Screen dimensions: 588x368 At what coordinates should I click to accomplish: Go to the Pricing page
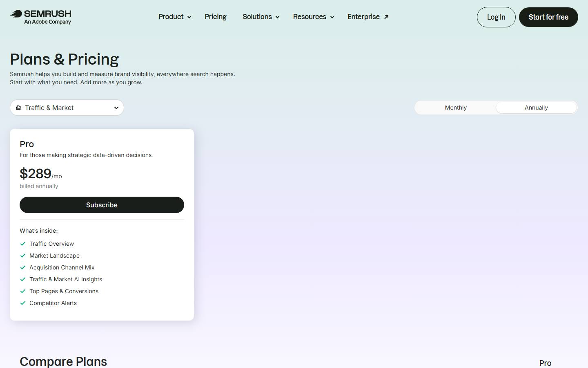click(216, 17)
